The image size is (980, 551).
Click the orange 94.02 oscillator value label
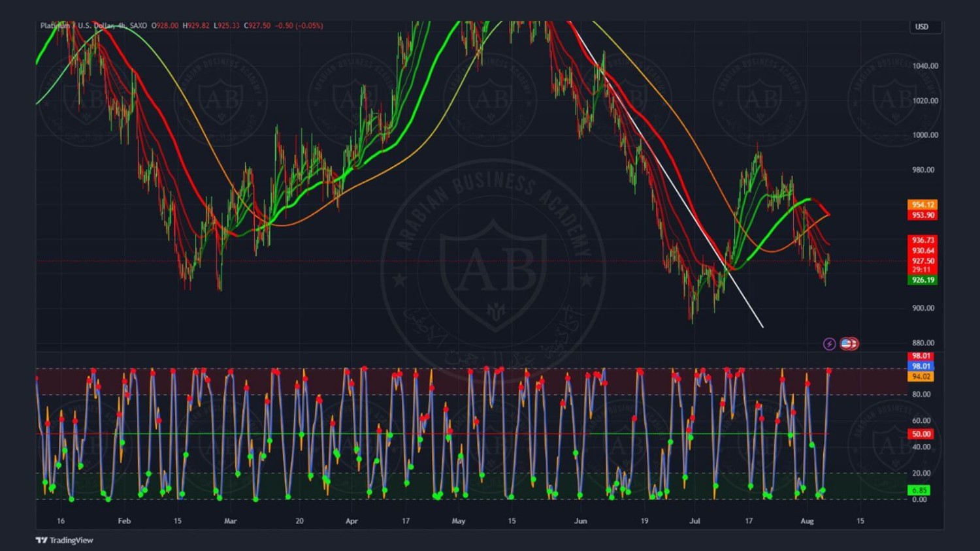(921, 377)
